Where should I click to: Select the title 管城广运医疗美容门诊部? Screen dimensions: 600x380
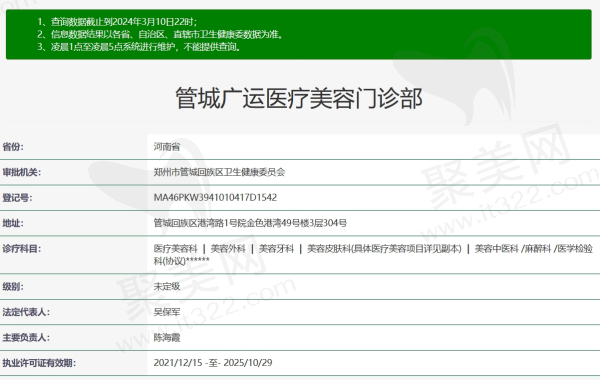(x=299, y=98)
